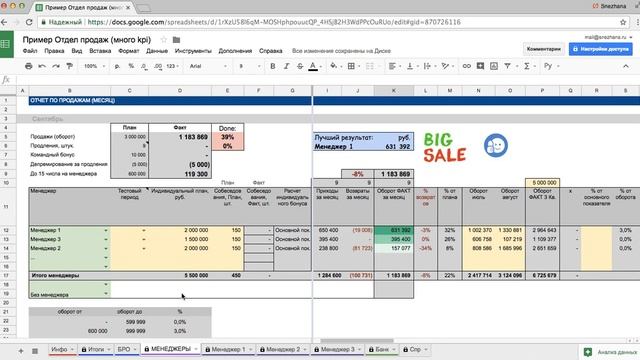Viewport: 640px width, 360px height.
Task: Add a new sheet with plus icon
Action: click(20, 351)
